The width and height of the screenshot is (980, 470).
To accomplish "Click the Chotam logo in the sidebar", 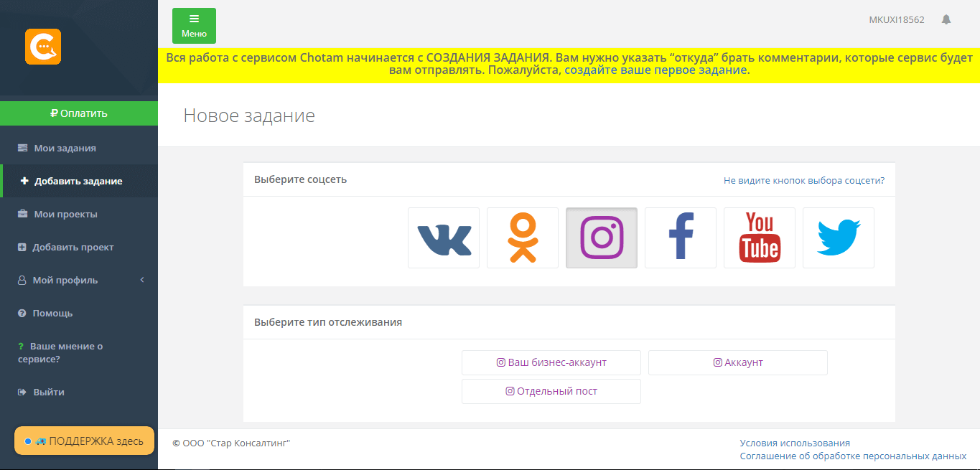I will (43, 47).
